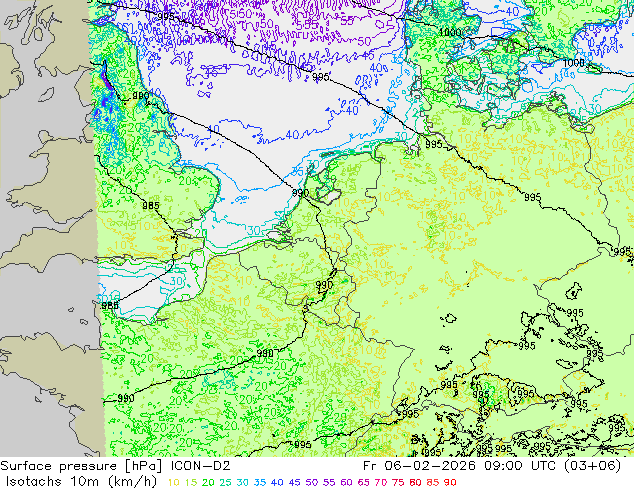Select the yellow legend value 10
634x490 pixels.
tap(173, 482)
